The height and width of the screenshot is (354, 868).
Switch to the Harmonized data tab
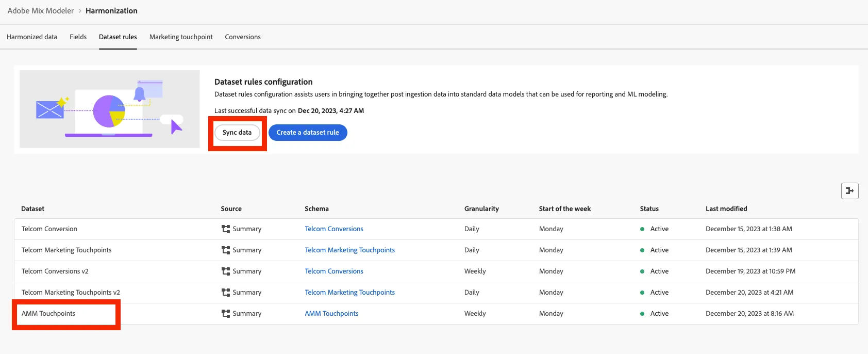tap(32, 37)
